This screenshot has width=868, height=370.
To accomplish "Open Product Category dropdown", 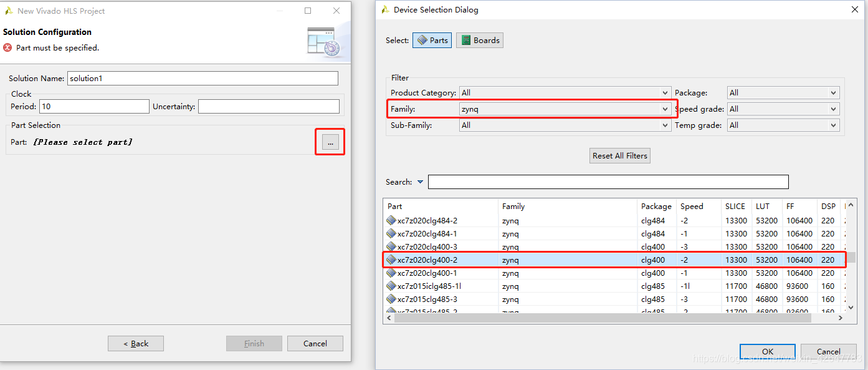I will tap(565, 92).
